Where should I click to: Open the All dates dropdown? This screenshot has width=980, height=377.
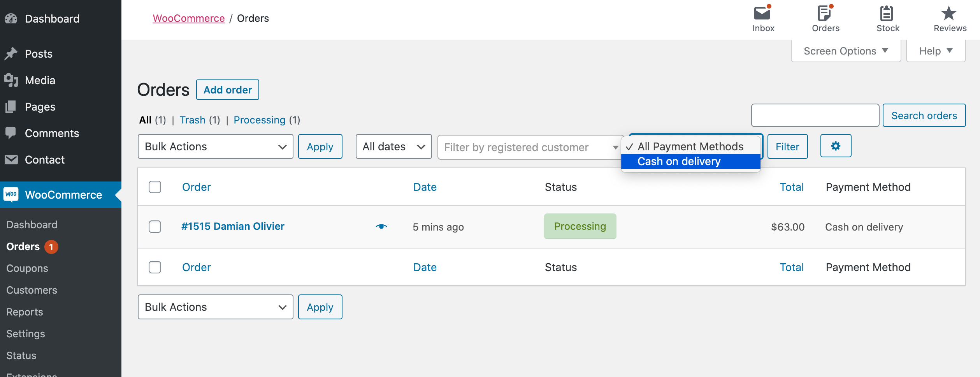(x=393, y=146)
